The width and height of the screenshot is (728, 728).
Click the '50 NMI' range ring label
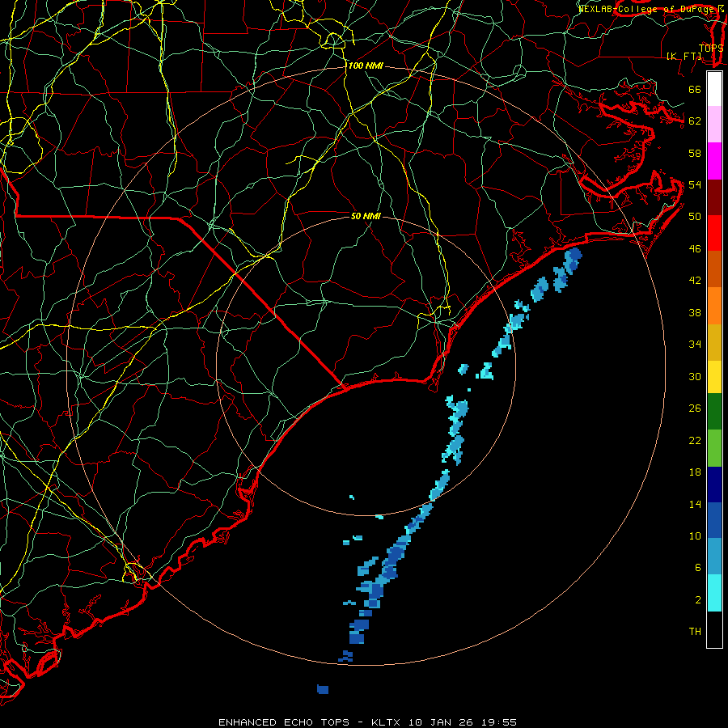point(366,216)
